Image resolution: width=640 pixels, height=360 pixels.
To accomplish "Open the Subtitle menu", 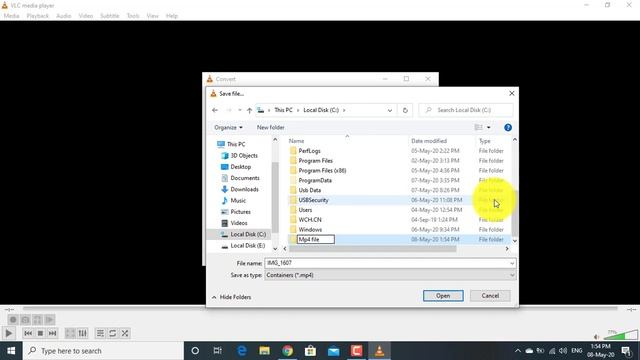I will pyautogui.click(x=110, y=16).
